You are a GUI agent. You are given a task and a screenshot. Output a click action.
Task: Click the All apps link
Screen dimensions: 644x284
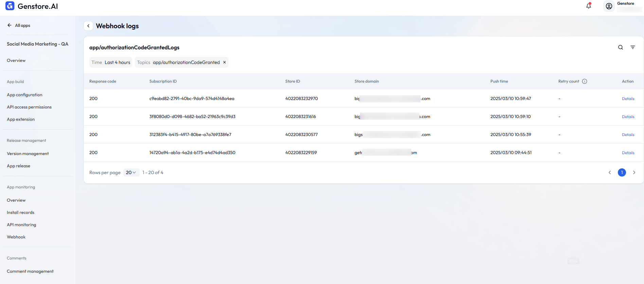click(x=22, y=26)
